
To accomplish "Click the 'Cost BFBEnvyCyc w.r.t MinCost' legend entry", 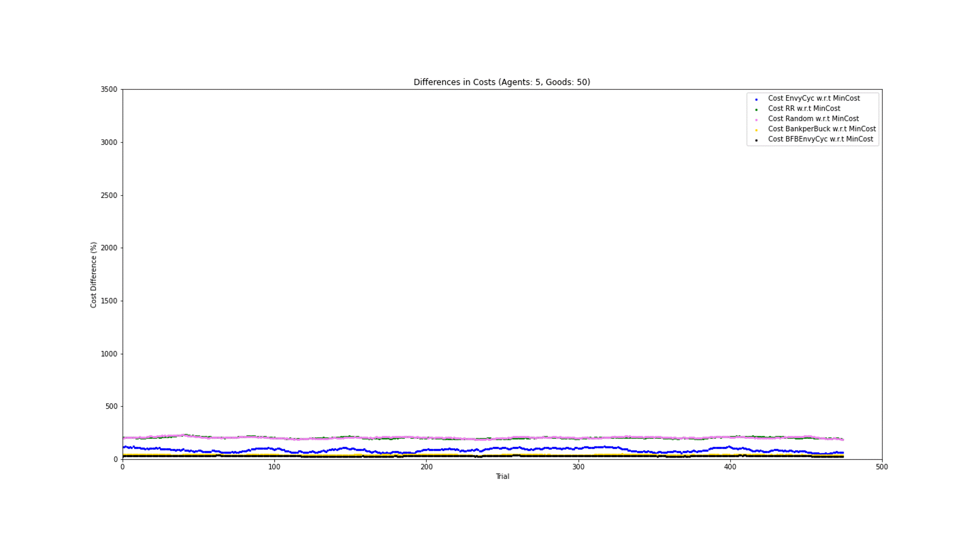I will click(x=820, y=139).
